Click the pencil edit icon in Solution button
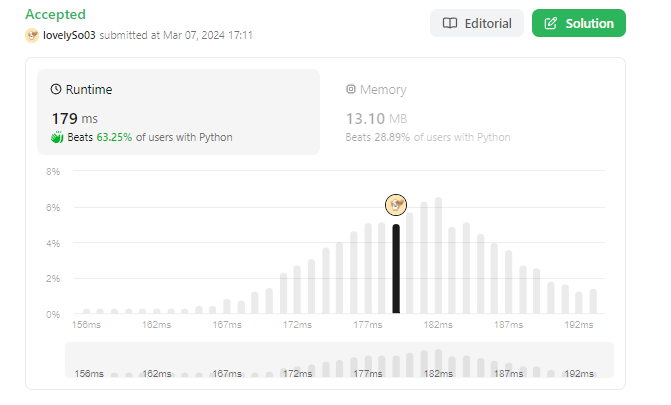Screen dimensions: 671x405 [x=551, y=23]
